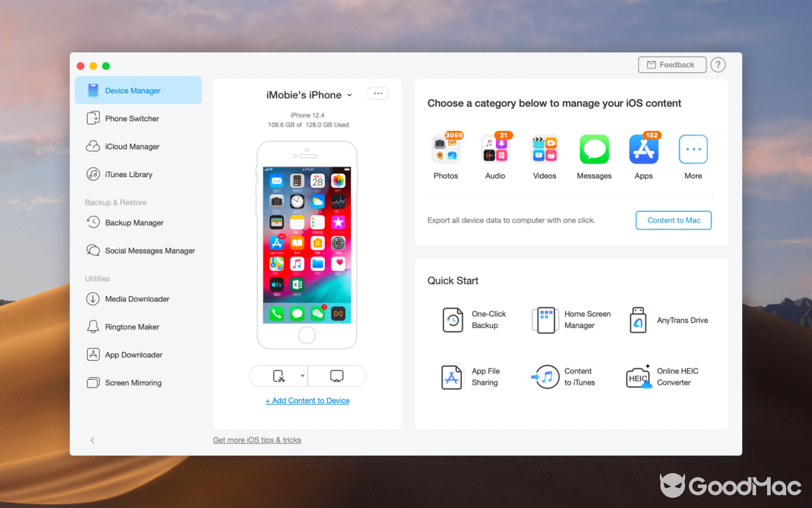This screenshot has height=508, width=812.
Task: Open the device selector arrow below phone preview
Action: coord(301,376)
